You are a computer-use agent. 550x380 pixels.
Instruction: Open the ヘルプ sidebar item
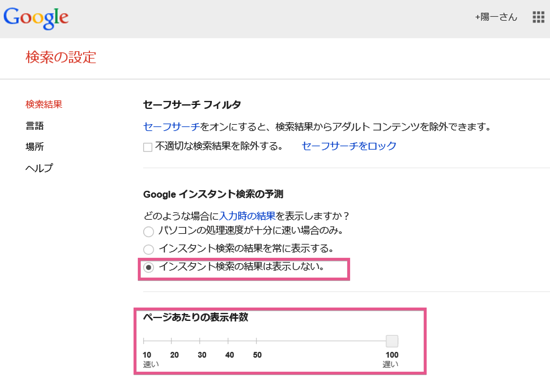pyautogui.click(x=39, y=168)
